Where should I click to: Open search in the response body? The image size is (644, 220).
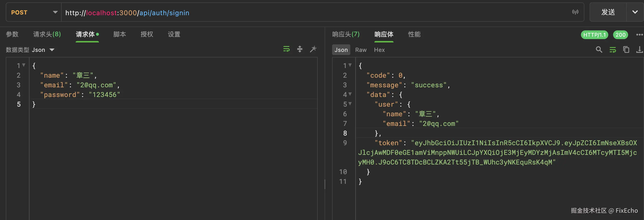tap(599, 50)
